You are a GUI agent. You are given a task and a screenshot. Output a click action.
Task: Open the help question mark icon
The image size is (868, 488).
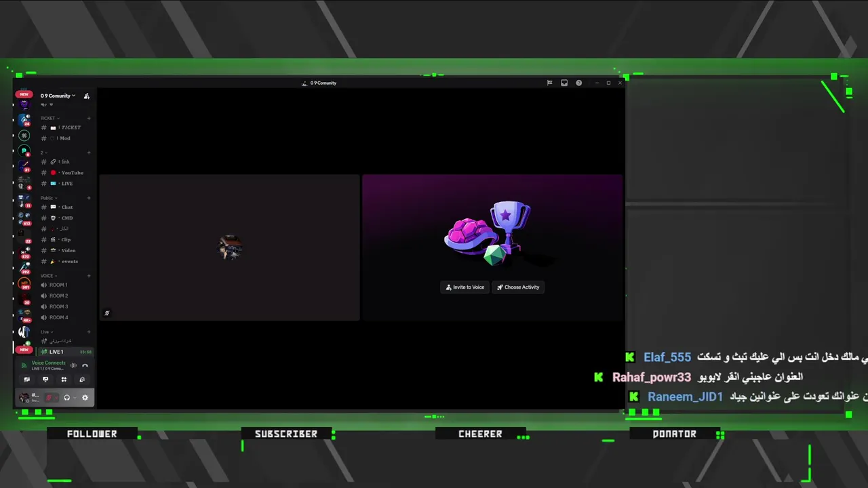click(x=579, y=83)
